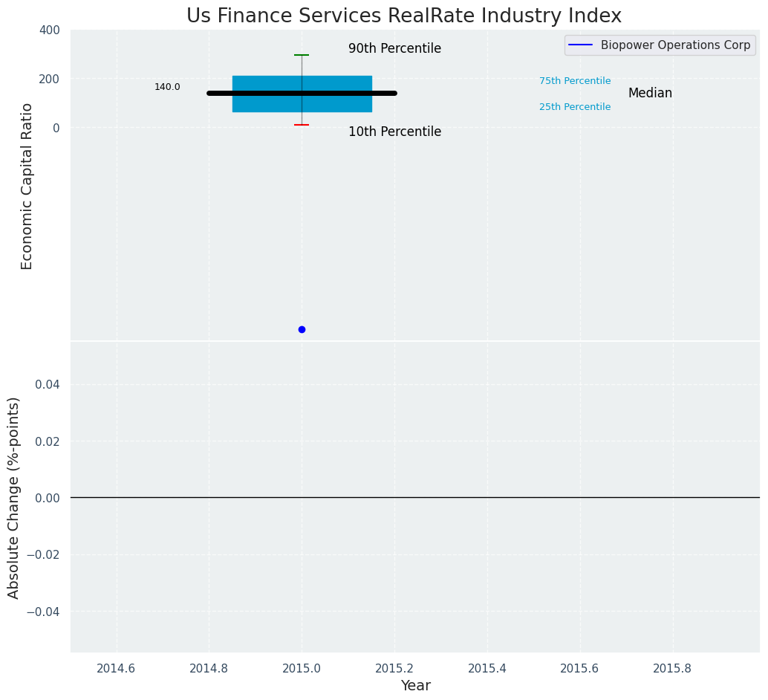Screen dimensions: 768x700
Task: Click the green 90th percentile whisker cap
Action: click(302, 55)
